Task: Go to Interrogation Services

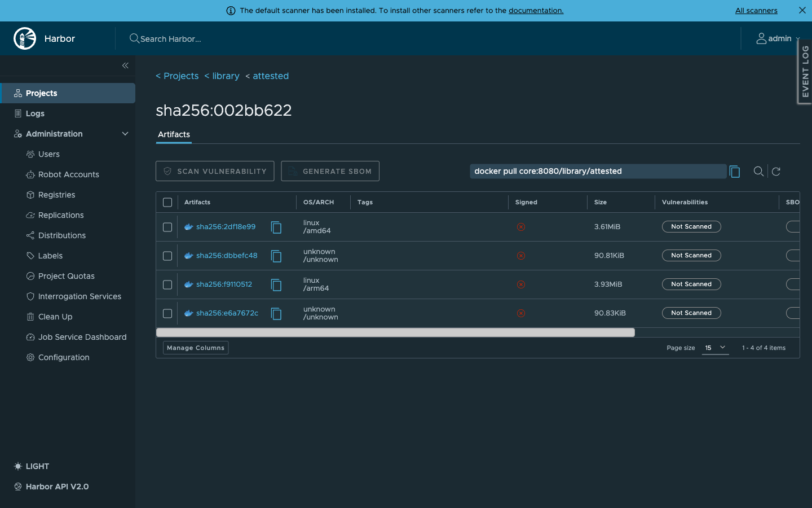Action: [80, 296]
